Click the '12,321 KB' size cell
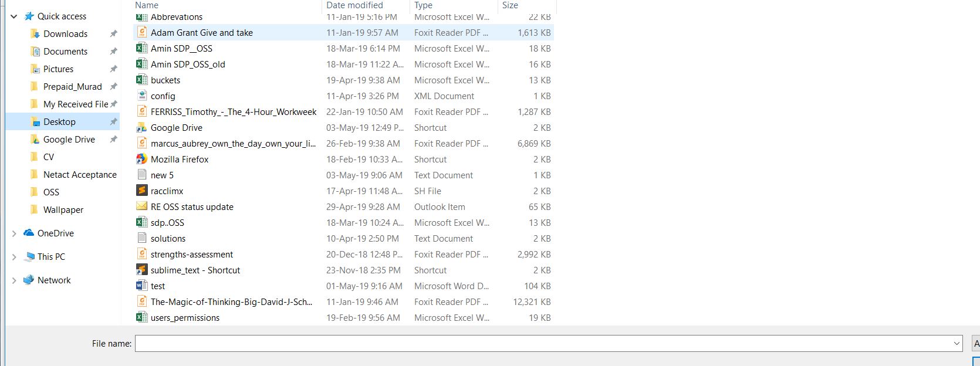 532,302
